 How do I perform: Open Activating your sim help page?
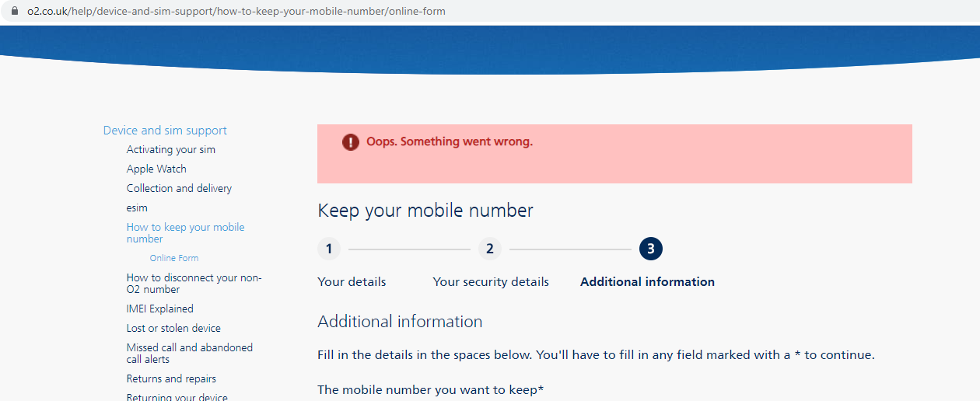171,149
